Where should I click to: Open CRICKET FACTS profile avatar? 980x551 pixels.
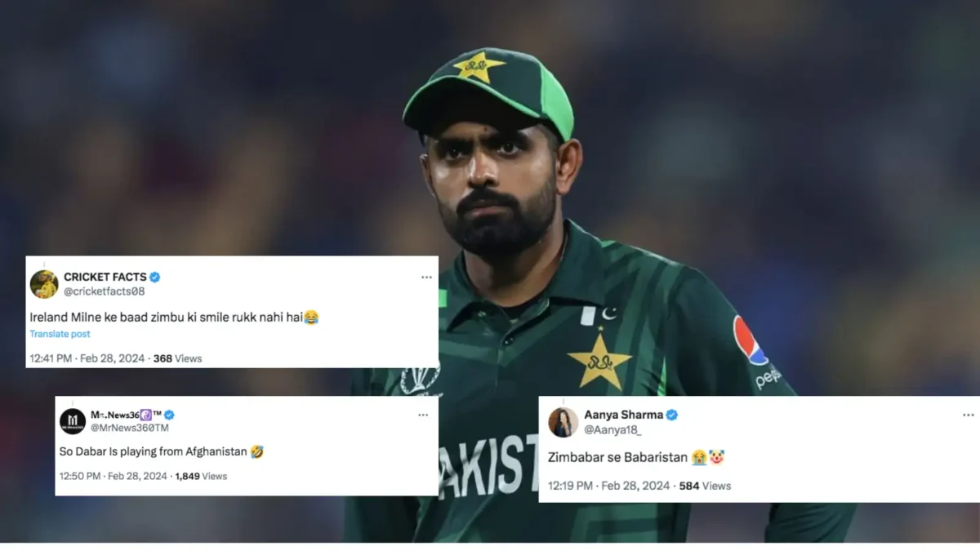tap(44, 284)
